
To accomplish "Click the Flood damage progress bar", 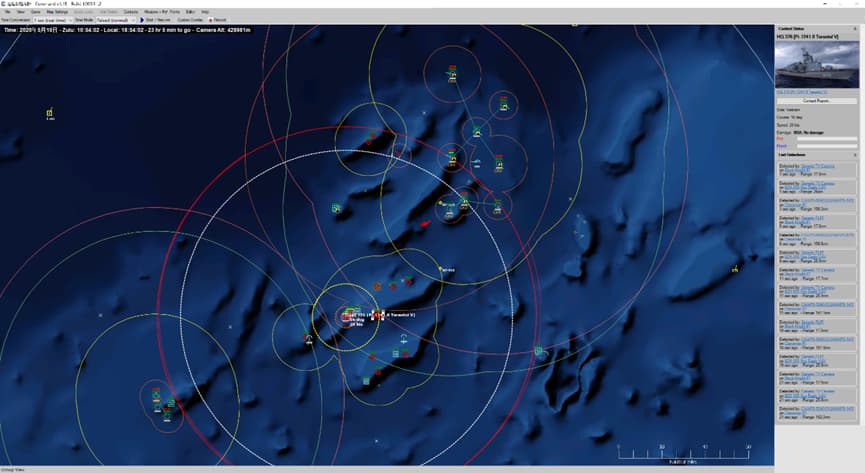I will (827, 146).
